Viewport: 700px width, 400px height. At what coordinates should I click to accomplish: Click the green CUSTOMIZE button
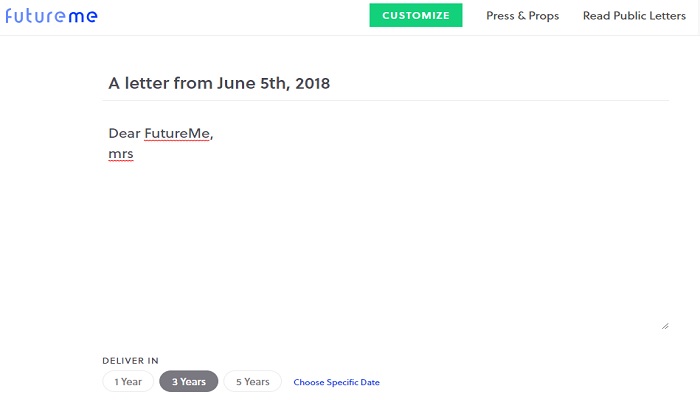tap(416, 15)
